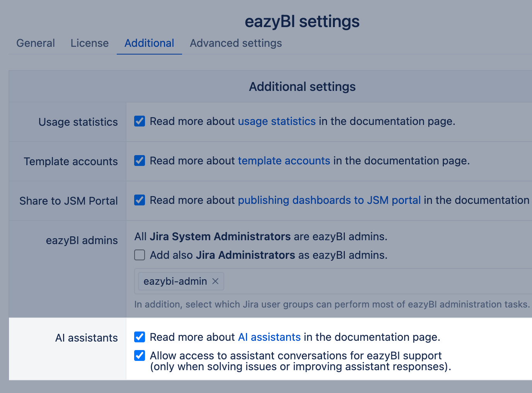Switch to the Additional tab
The width and height of the screenshot is (532, 393).
tap(149, 43)
